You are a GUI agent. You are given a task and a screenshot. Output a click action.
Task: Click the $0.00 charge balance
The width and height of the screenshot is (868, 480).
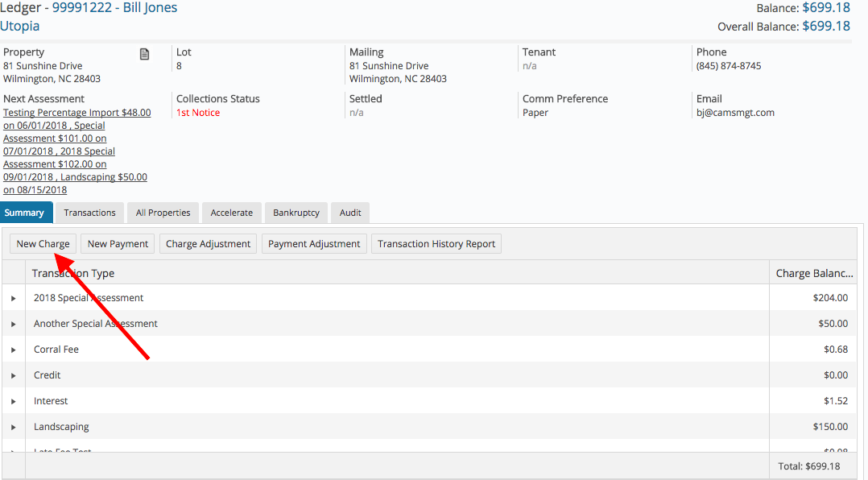coord(836,375)
